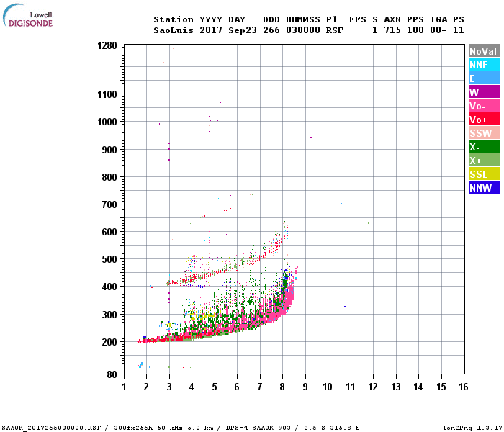Click frequency axis label 5
This screenshot has height=432, width=504.
[215, 387]
